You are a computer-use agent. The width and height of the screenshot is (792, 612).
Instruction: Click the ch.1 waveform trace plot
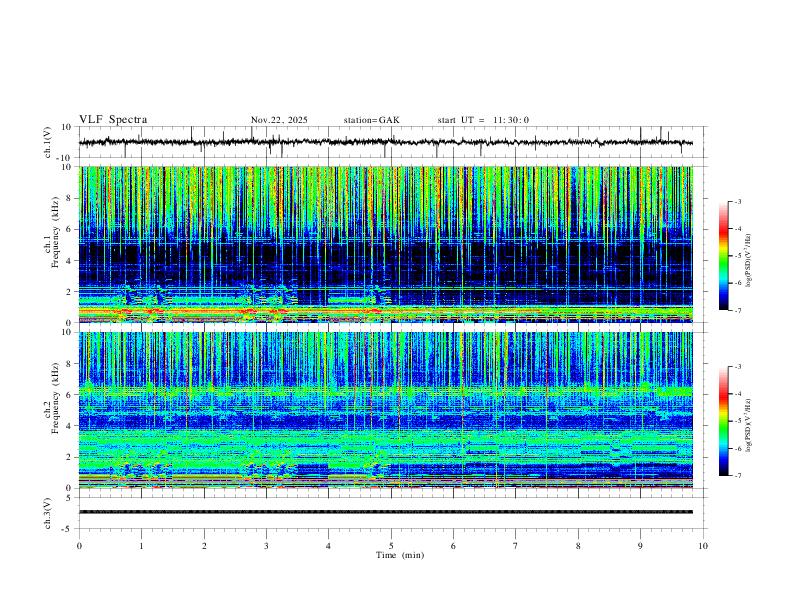click(386, 142)
